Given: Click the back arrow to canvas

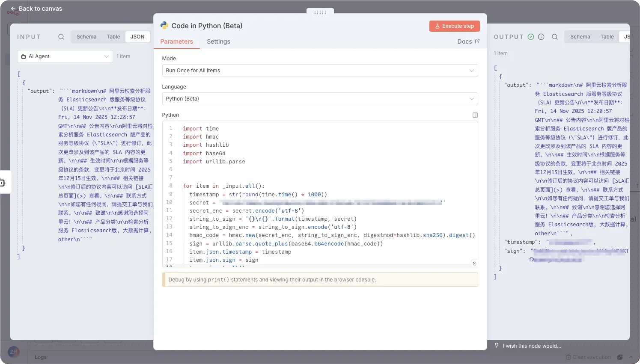Looking at the screenshot, I should [13, 9].
